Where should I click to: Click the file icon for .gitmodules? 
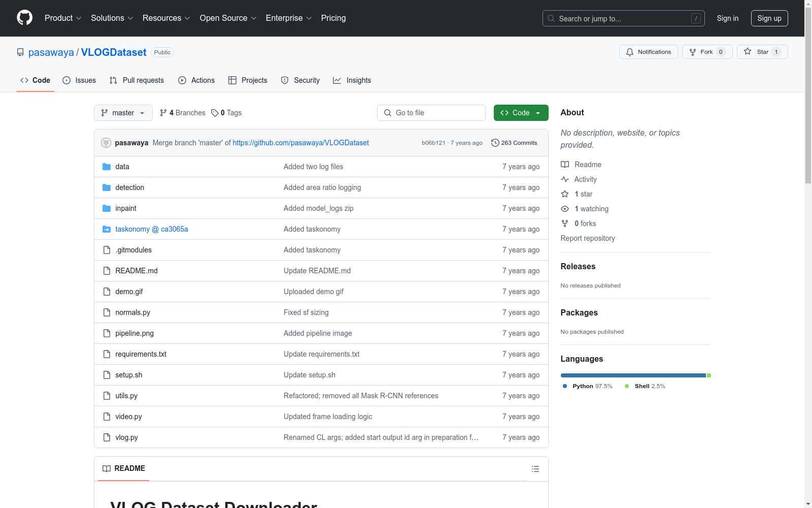[107, 250]
